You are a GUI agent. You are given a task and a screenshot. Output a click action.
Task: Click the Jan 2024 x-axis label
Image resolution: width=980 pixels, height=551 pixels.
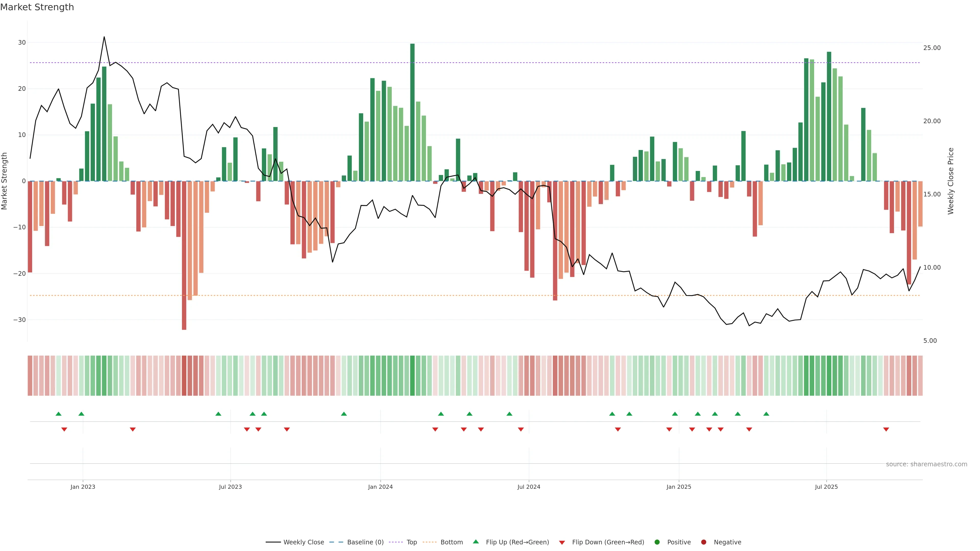point(380,487)
